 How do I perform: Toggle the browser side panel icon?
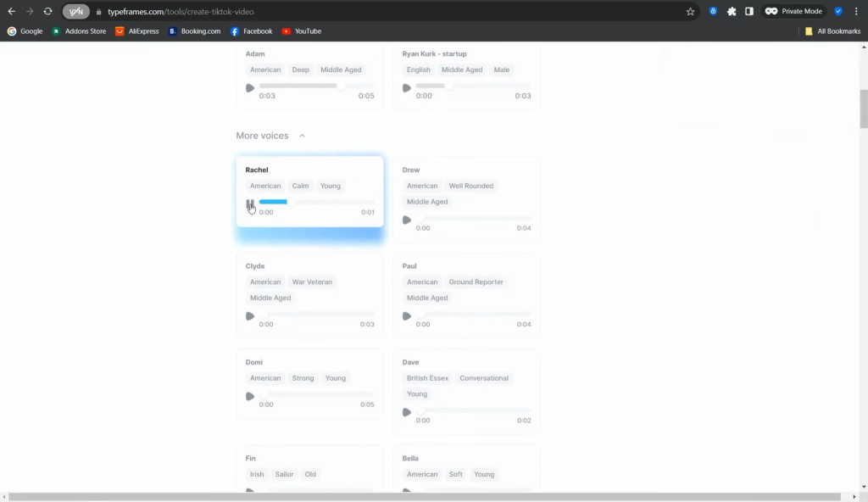point(749,12)
